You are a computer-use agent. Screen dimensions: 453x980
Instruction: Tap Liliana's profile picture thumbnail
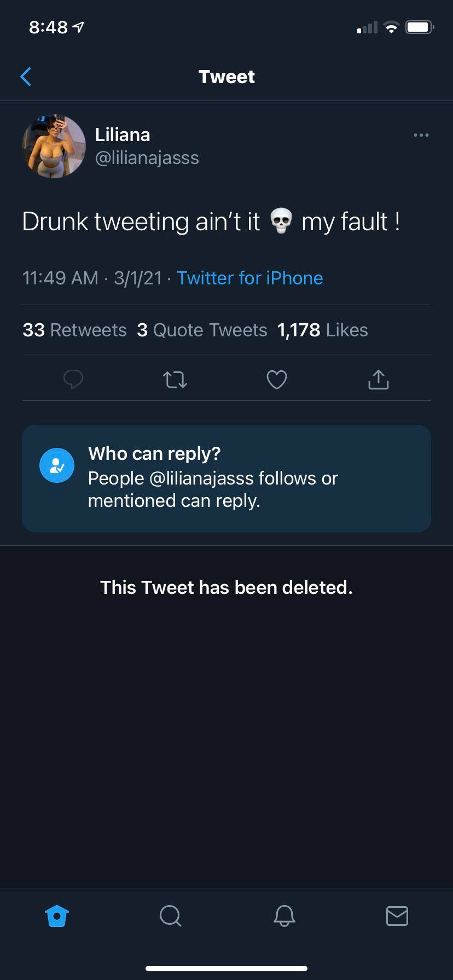click(54, 146)
